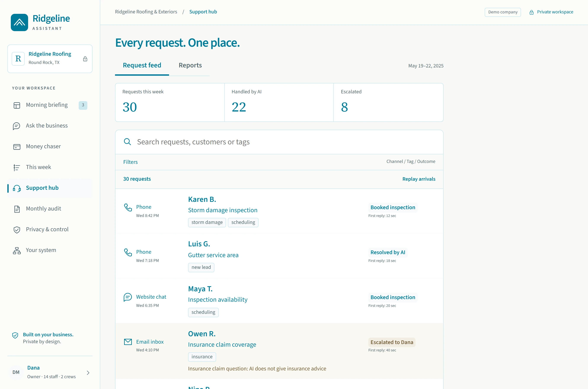
Task: Click the Ask the business chat icon
Action: 17,126
